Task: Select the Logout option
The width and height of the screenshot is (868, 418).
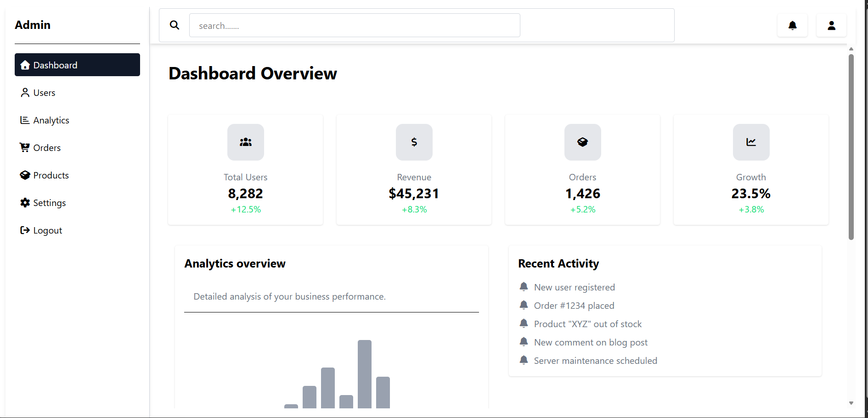Action: coord(47,230)
